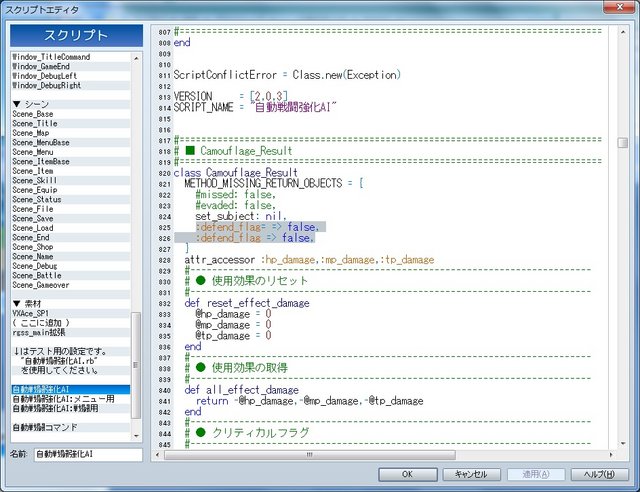The image size is (640, 492).
Task: Click def reset_effect_damage line
Action: coord(247,303)
